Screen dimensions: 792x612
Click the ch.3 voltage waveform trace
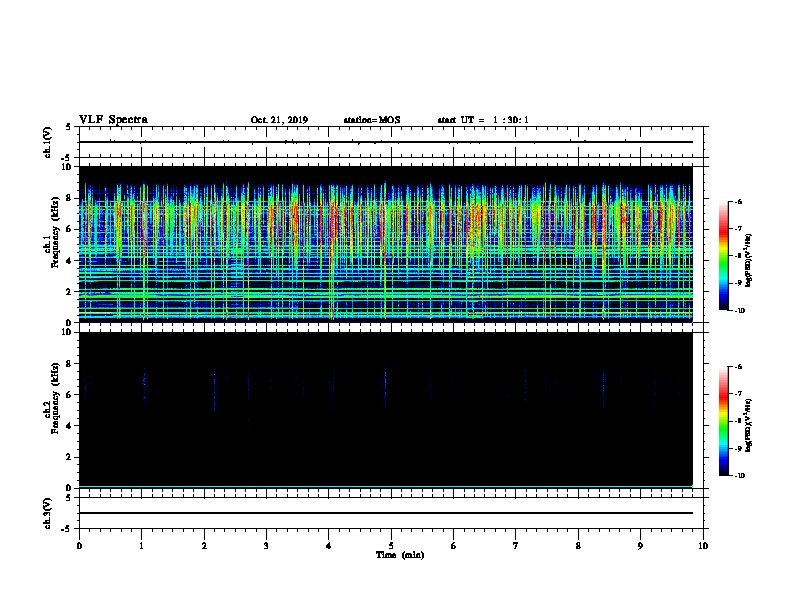pyautogui.click(x=385, y=513)
